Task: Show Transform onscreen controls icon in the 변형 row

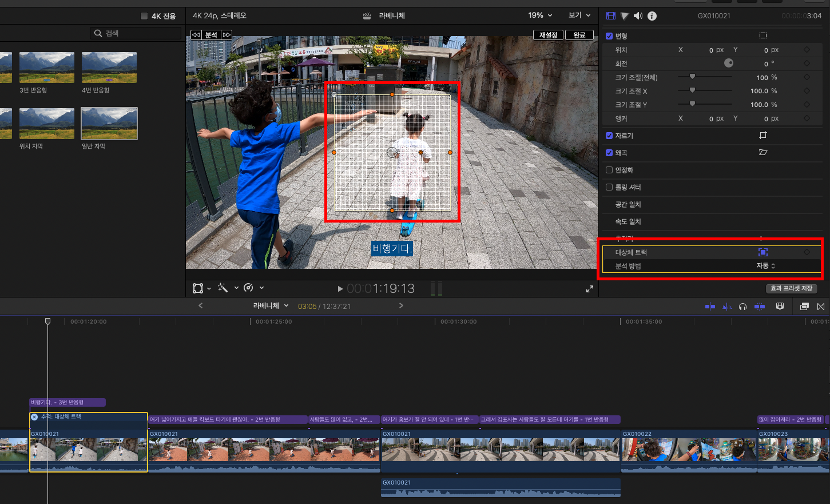Action: coord(763,35)
